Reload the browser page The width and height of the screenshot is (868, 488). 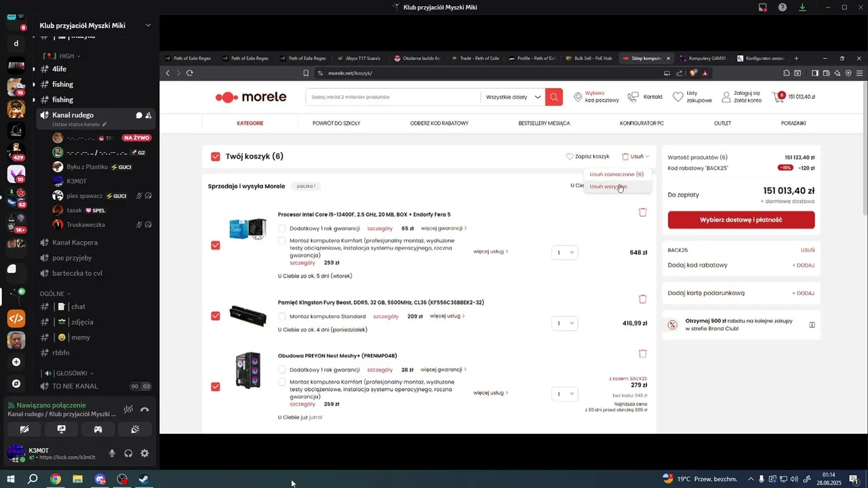(190, 73)
